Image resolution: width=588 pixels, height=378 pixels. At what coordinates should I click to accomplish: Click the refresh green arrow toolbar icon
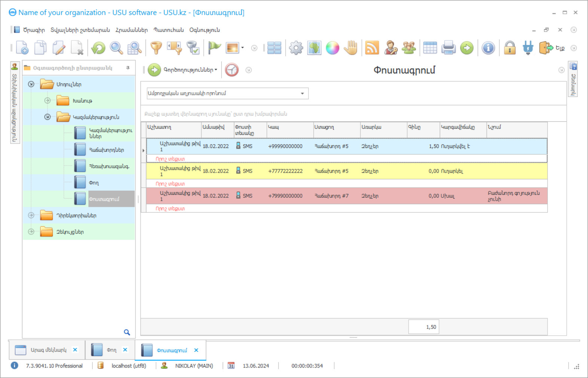coord(98,48)
